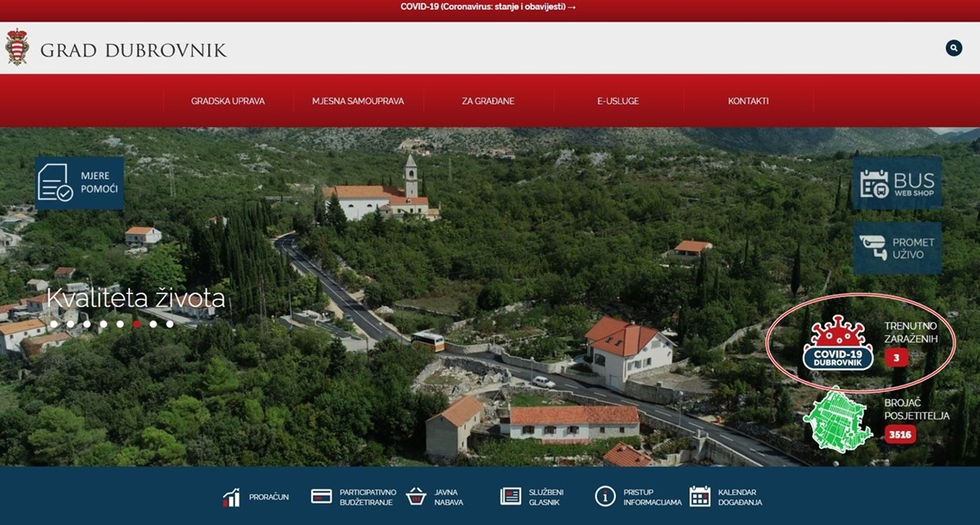This screenshot has width=980, height=525.
Task: Select the last slideshow indicator dot
Action: pyautogui.click(x=170, y=324)
